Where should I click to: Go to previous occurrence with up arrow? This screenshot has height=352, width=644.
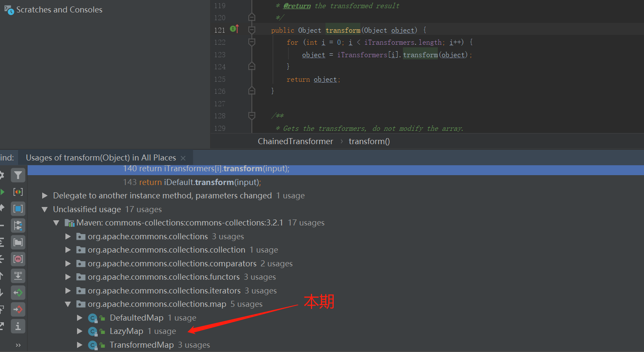[x=2, y=276]
